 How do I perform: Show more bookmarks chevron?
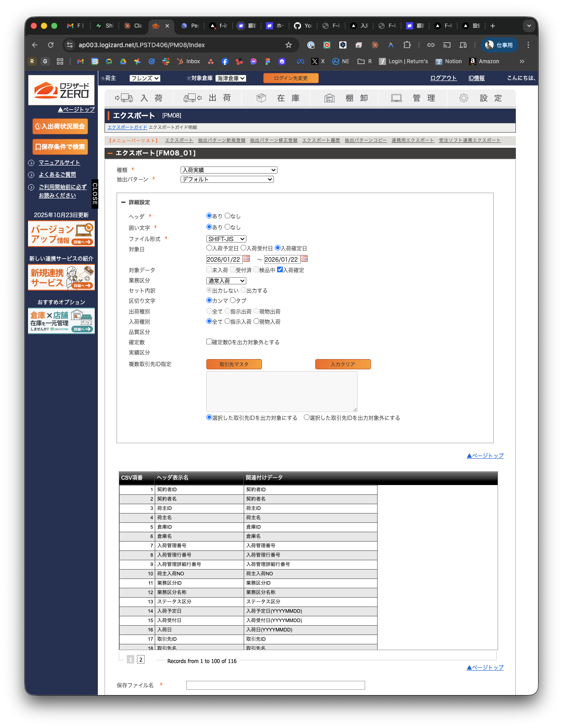[x=522, y=61]
